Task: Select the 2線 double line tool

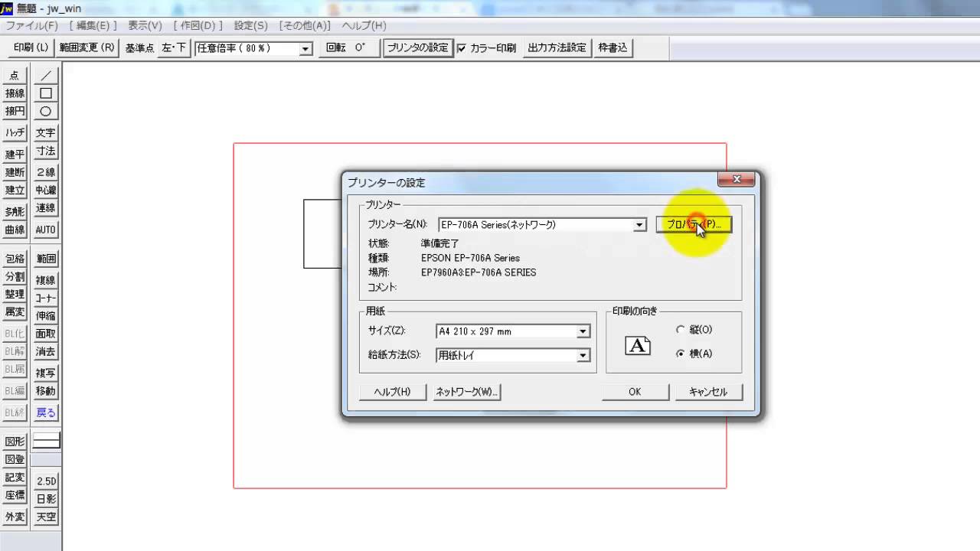Action: [46, 172]
